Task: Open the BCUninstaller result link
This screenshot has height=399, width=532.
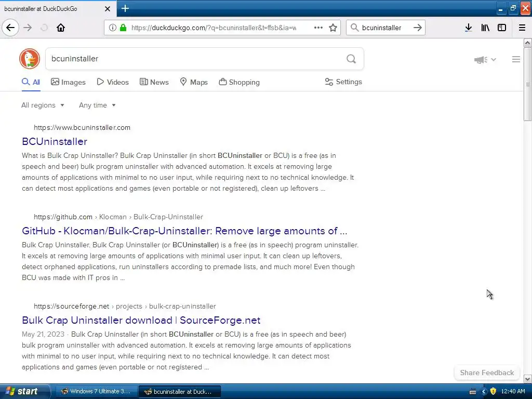Action: click(x=55, y=141)
